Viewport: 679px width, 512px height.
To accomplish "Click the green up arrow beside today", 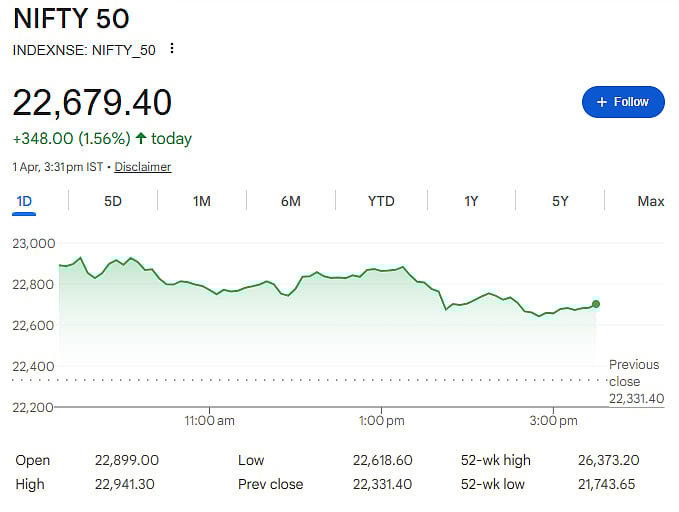I will 141,138.
